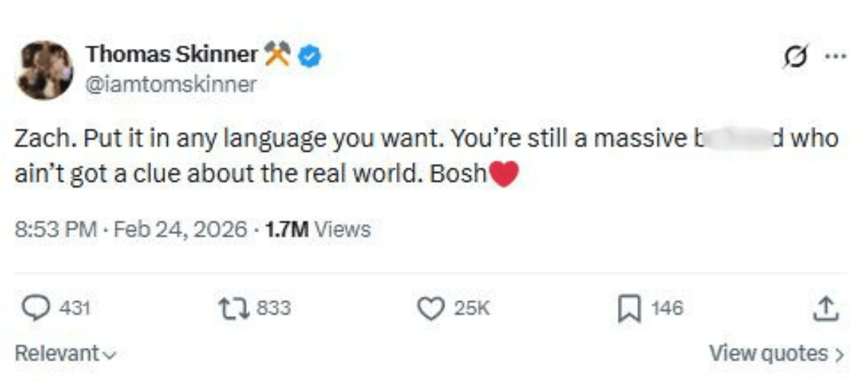Visit the @iamtomskinner handle
Image resolution: width=868 pixels, height=380 pixels.
tap(171, 85)
